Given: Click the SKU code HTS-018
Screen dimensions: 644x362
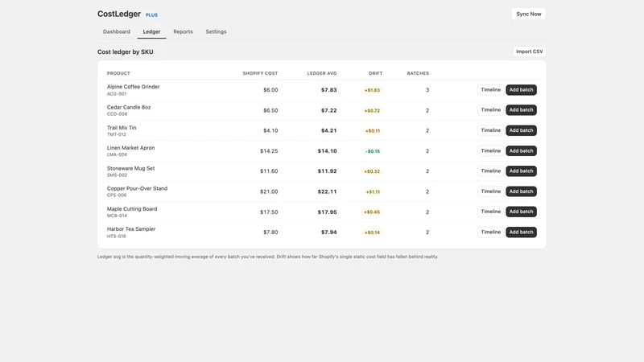Looking at the screenshot, I should (x=116, y=237).
